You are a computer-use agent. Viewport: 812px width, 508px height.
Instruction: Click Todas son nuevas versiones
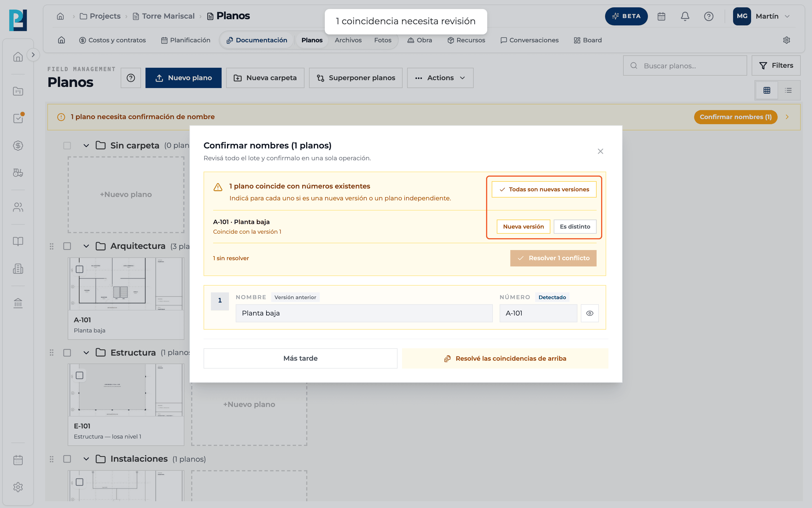coord(544,189)
